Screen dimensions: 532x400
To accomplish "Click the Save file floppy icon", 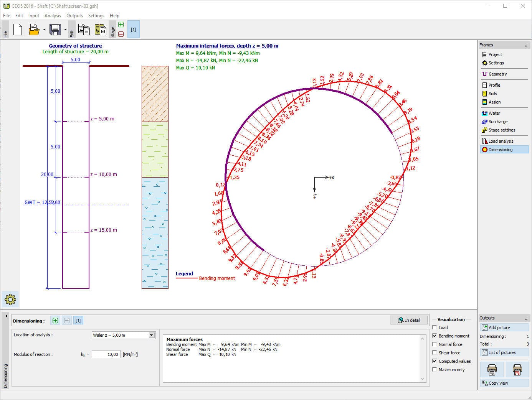I will coord(55,30).
